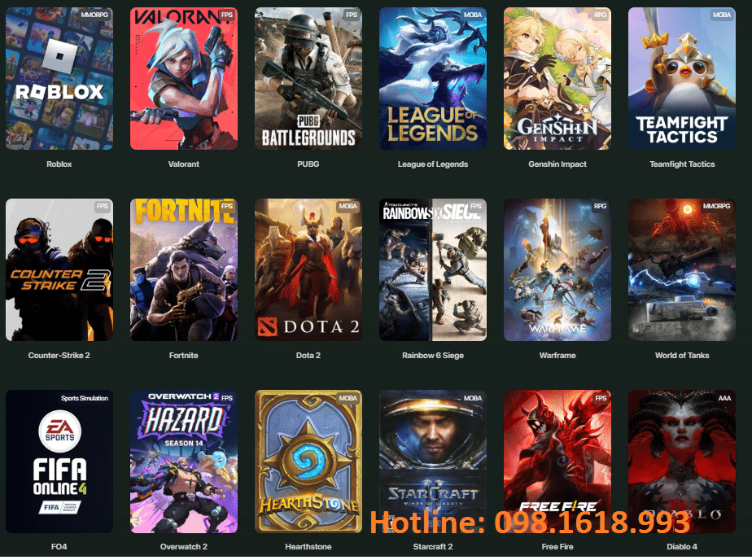
Task: Pick the Dota 2 cover art
Action: 308,270
